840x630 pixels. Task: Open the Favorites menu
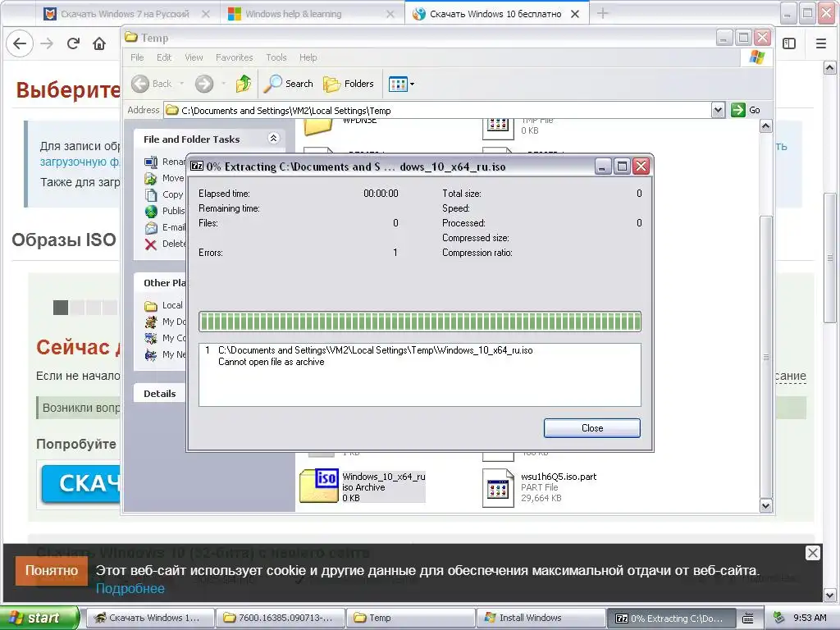coord(234,57)
